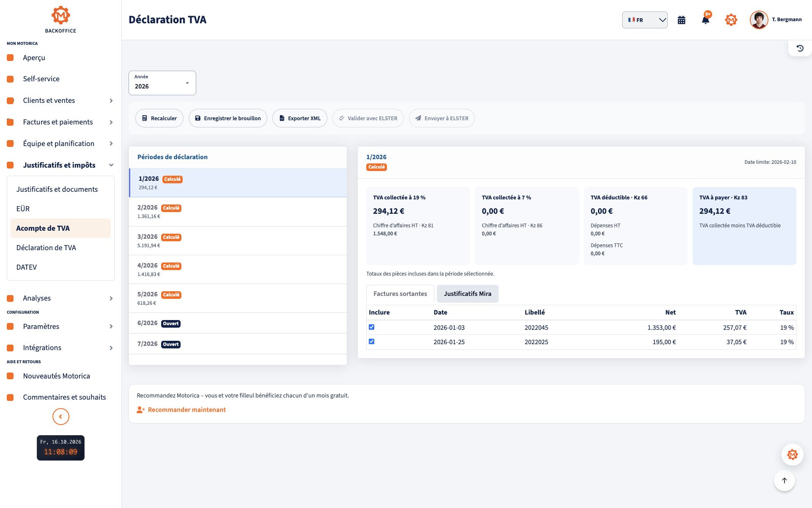Open the T. Bergmann profile avatar
This screenshot has width=812, height=508.
(x=759, y=20)
